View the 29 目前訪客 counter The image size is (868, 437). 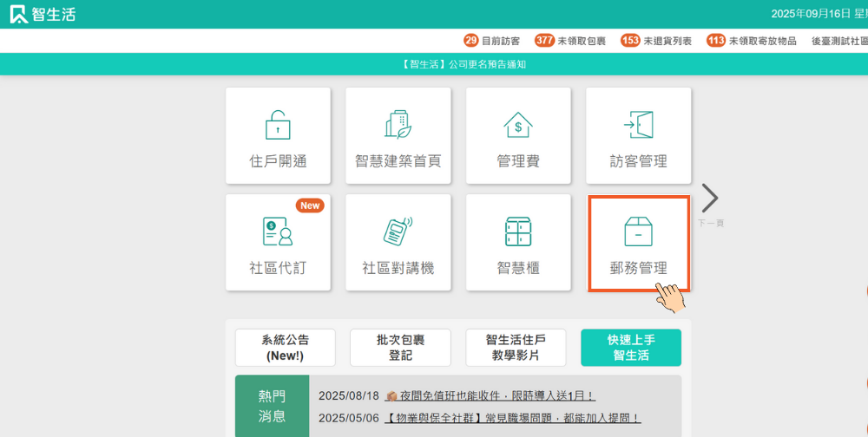pos(492,41)
